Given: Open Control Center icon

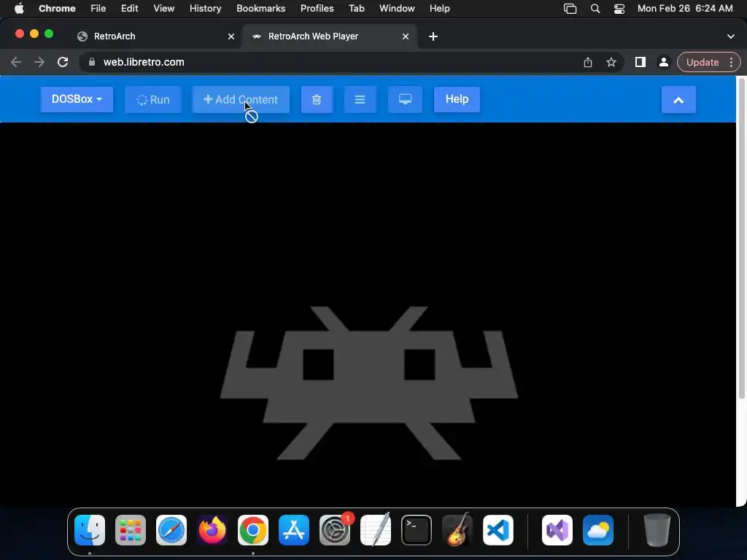Looking at the screenshot, I should [619, 8].
